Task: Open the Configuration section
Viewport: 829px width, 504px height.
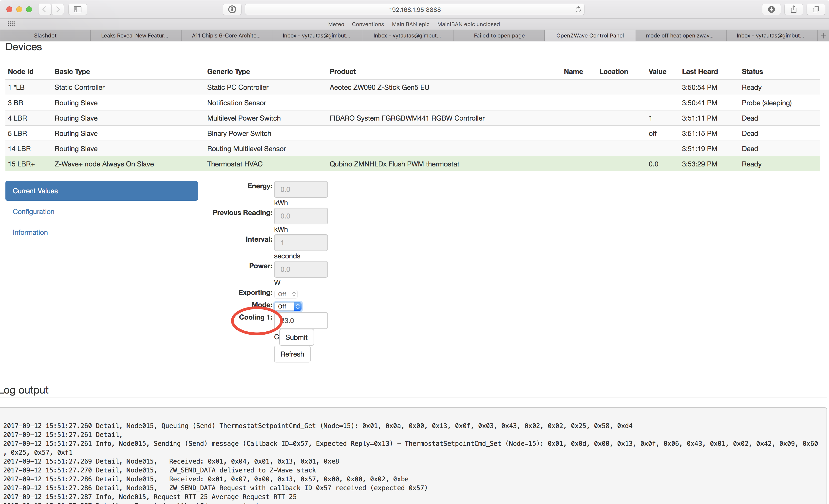Action: (33, 212)
